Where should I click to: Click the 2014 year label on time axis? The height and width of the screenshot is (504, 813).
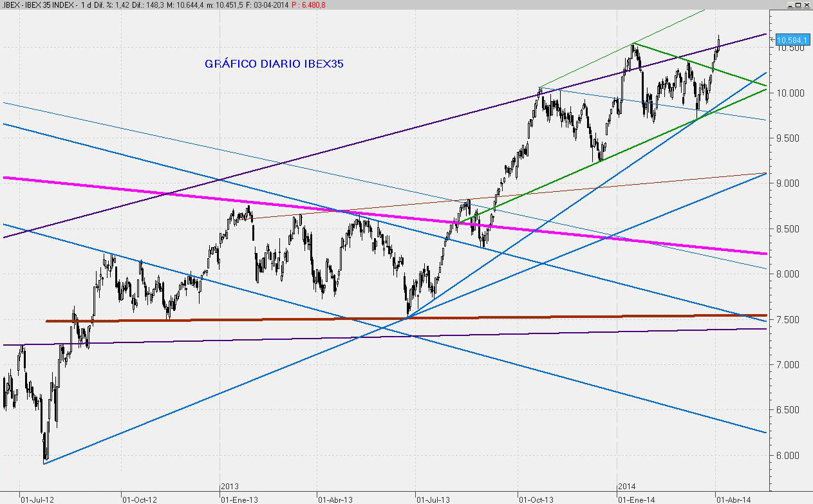(x=627, y=486)
